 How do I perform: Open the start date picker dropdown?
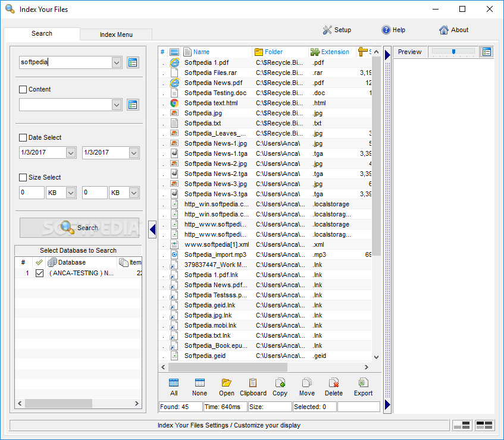click(71, 153)
